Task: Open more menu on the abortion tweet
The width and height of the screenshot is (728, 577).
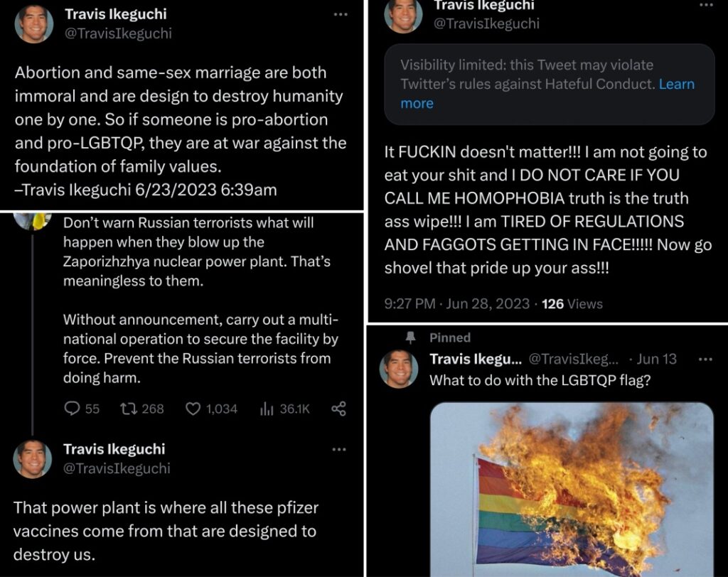Action: pyautogui.click(x=341, y=14)
